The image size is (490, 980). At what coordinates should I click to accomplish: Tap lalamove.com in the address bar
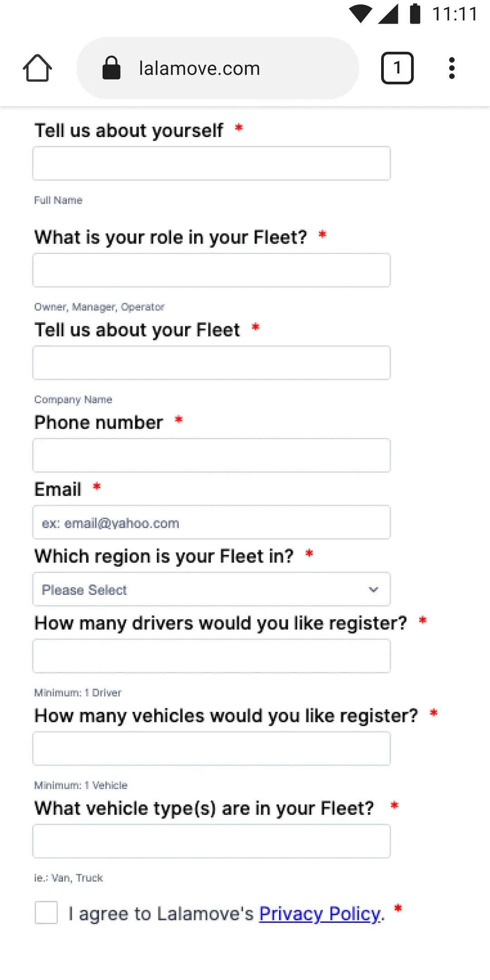coord(200,68)
